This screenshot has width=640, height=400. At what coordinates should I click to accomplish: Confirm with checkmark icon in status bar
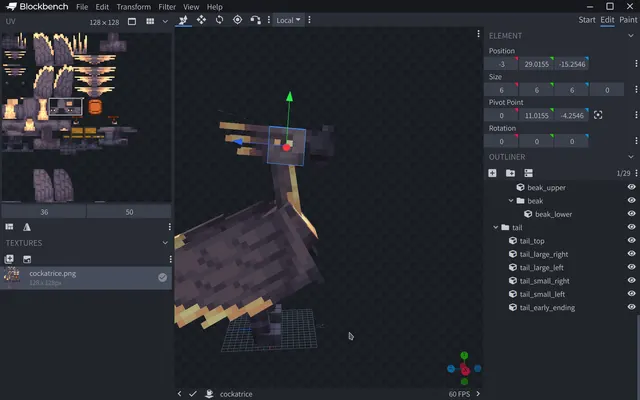coord(193,394)
